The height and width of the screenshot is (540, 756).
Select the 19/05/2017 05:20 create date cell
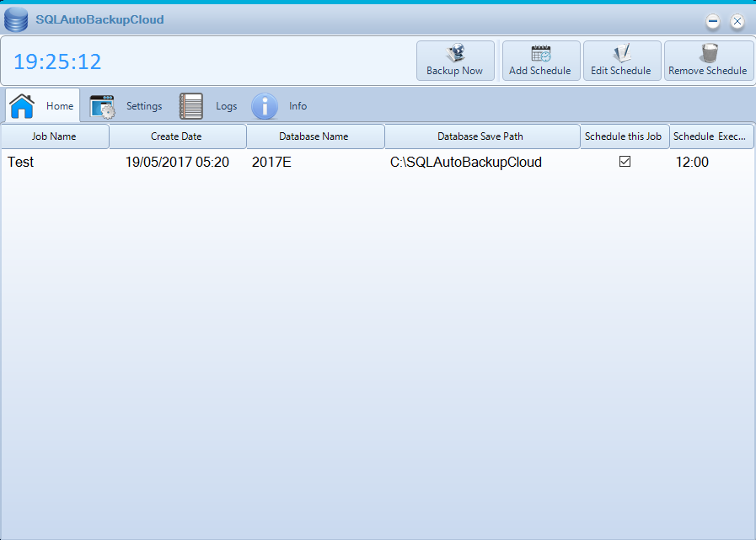coord(178,162)
